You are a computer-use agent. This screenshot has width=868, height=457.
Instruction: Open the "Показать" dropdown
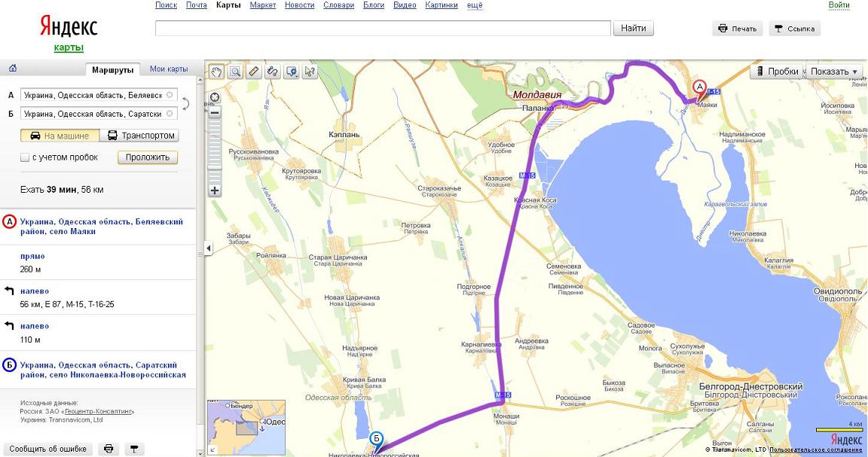click(x=834, y=72)
